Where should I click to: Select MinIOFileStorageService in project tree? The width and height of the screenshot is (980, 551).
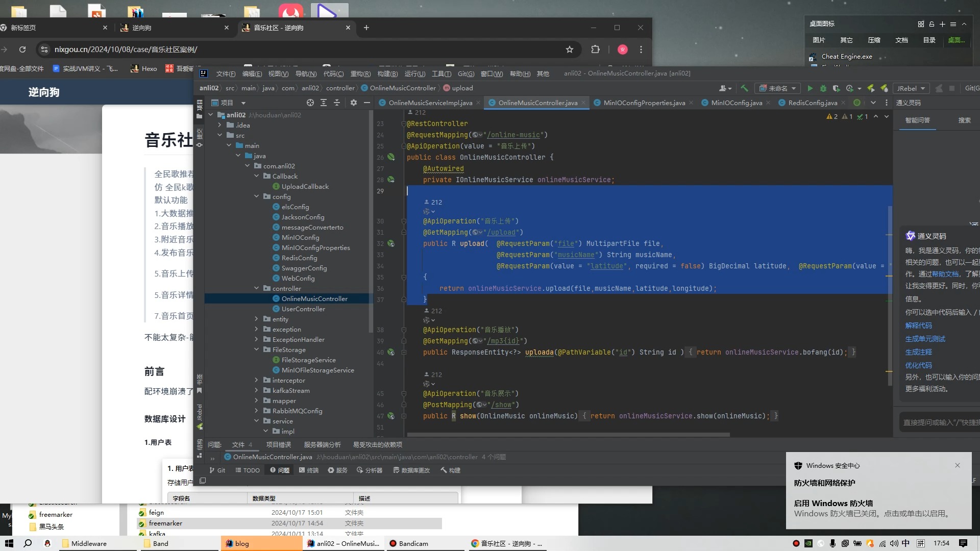click(317, 370)
